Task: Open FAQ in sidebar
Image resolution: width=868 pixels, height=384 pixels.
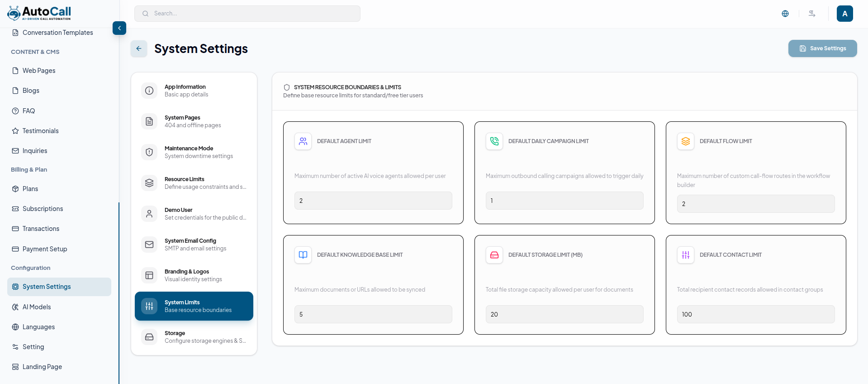Action: [59, 111]
